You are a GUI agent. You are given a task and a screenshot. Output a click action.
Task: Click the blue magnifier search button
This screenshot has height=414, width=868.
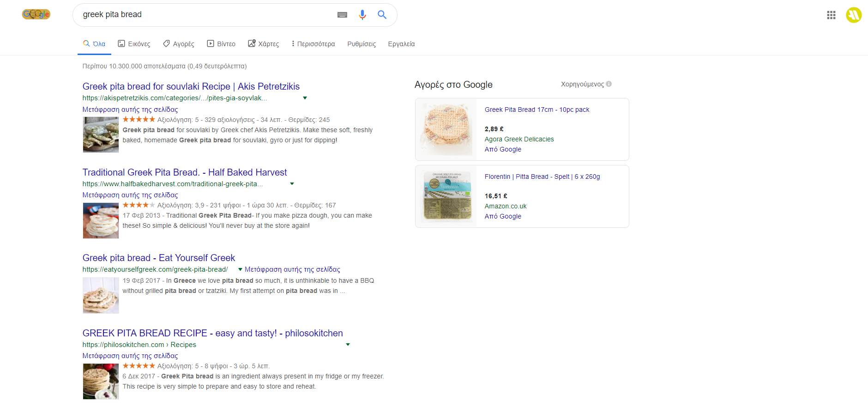(382, 15)
